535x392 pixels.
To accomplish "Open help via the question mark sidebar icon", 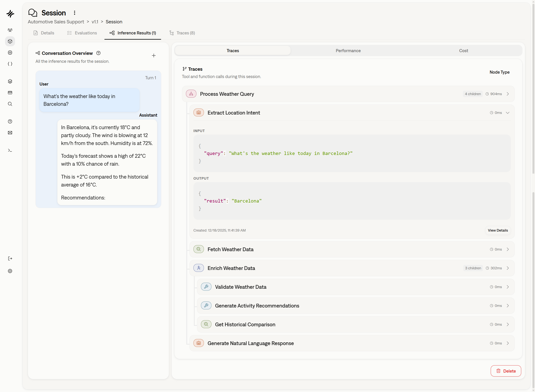I will (10, 121).
